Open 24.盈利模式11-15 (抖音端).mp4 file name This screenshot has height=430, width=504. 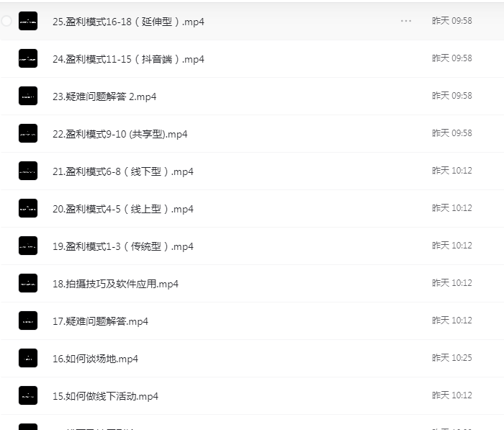click(x=128, y=59)
